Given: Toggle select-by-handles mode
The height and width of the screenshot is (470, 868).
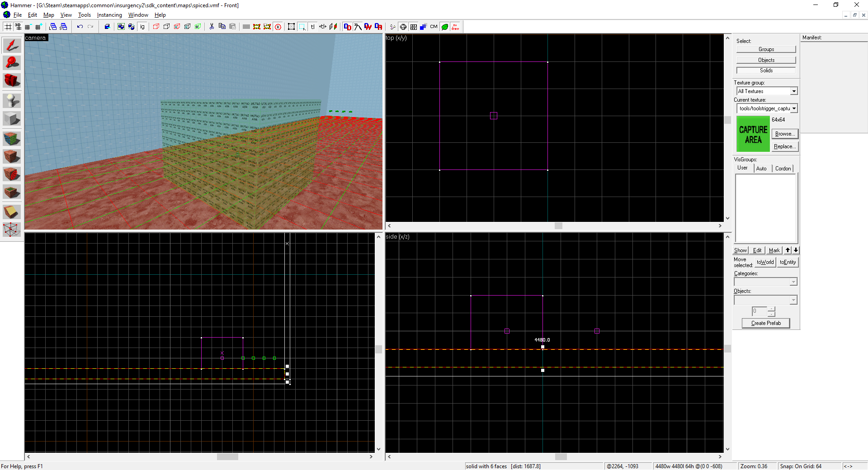Looking at the screenshot, I should click(x=292, y=27).
